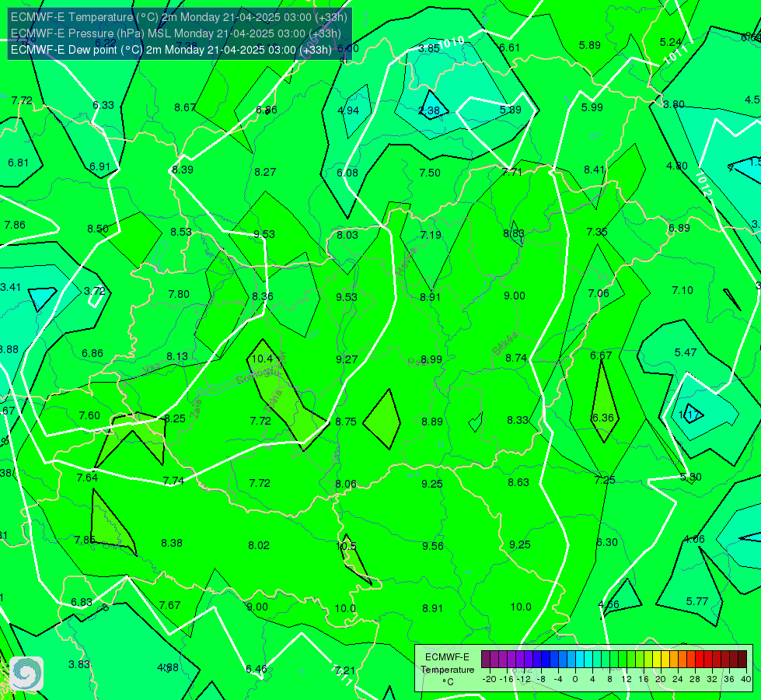Select the ECMWF-E Dew point 2m layer title
Viewport: 761px width, 700px height.
point(171,50)
